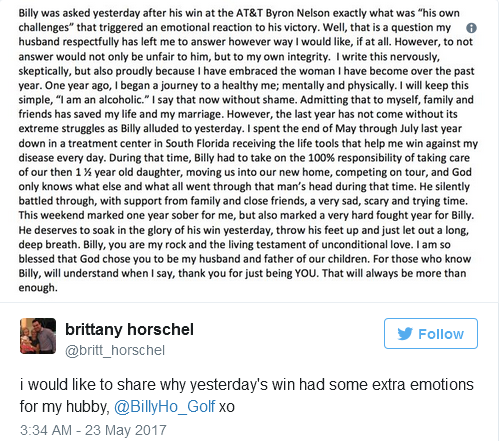Click the "xo" after the BillyHo_Golf mention
Viewport: 500px width, 441px height.
227,407
